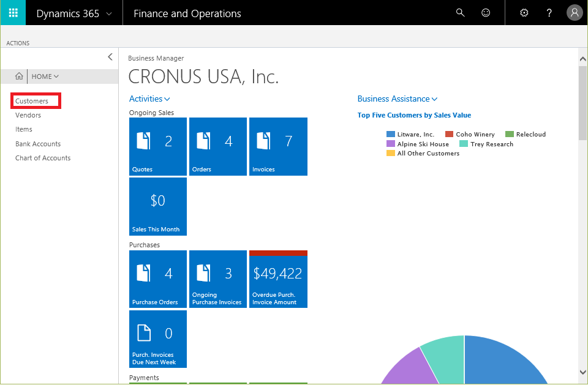
Task: Open the ACTIONS tab
Action: pyautogui.click(x=18, y=43)
